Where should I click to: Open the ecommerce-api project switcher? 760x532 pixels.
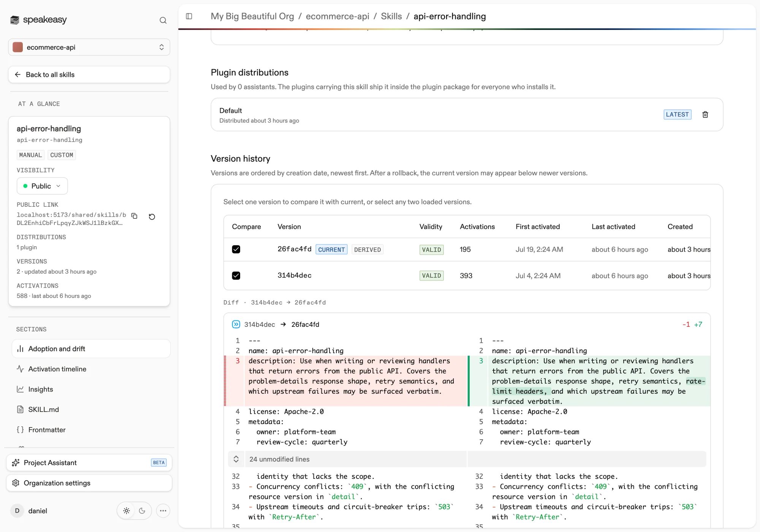pyautogui.click(x=89, y=47)
